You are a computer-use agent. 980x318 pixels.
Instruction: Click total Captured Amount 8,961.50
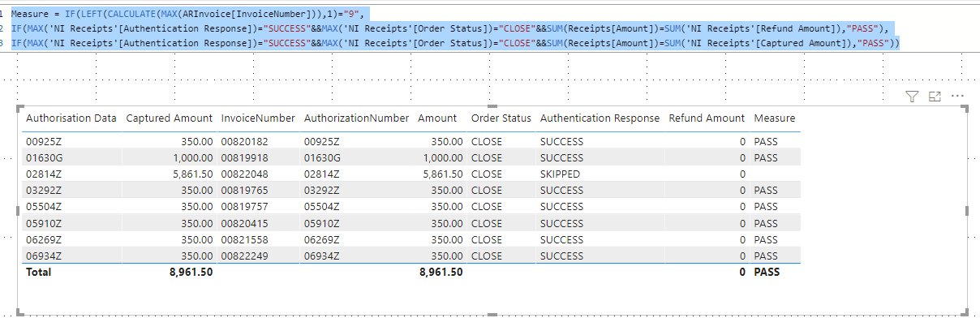[x=191, y=273]
